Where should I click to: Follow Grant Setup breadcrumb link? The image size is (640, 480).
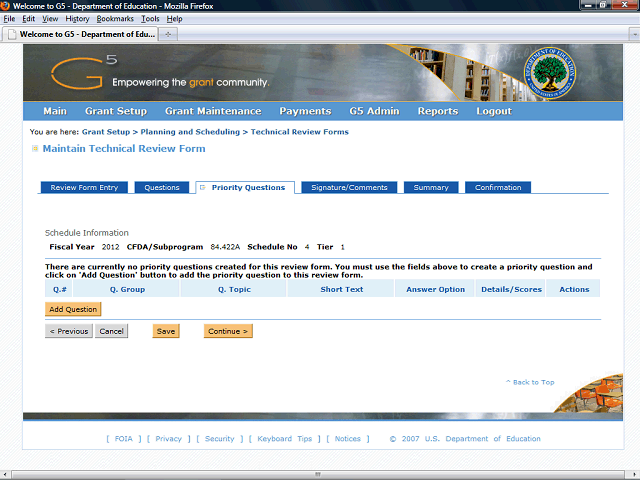[106, 132]
